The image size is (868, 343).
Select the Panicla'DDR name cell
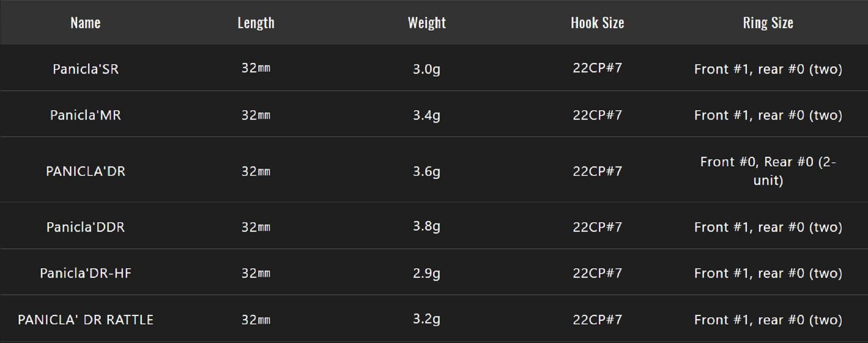tap(85, 227)
